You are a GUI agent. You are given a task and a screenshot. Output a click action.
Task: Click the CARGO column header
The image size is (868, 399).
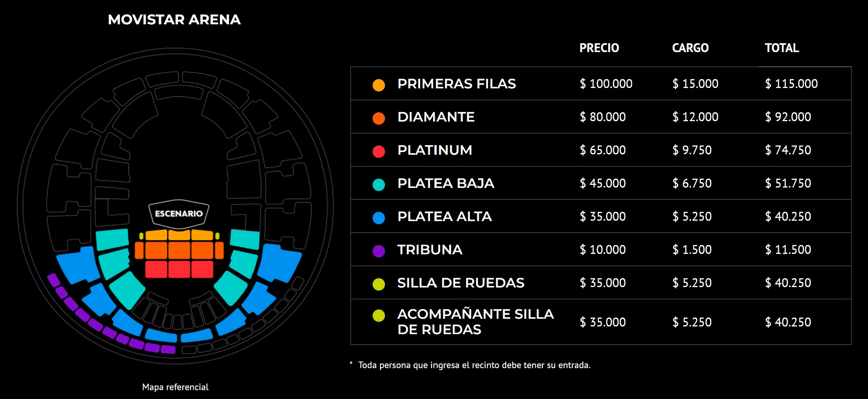click(x=690, y=48)
